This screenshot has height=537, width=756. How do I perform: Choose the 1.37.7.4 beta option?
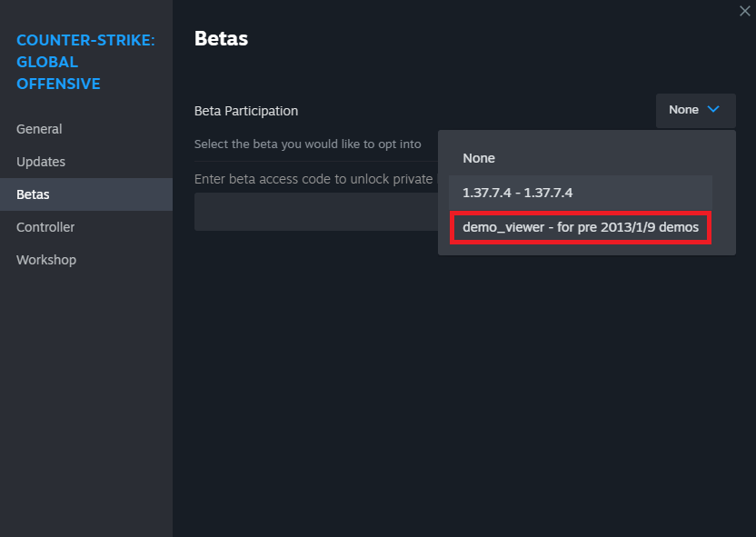517,193
